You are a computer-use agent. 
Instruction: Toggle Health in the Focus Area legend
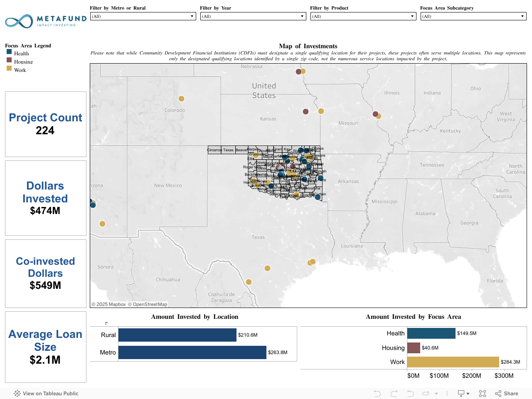click(21, 53)
